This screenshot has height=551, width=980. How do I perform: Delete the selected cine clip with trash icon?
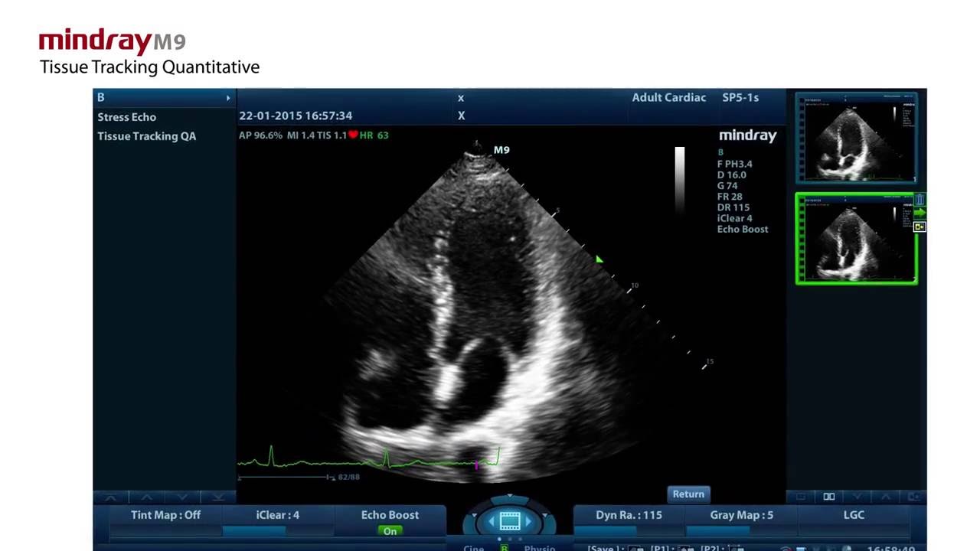[x=920, y=201]
